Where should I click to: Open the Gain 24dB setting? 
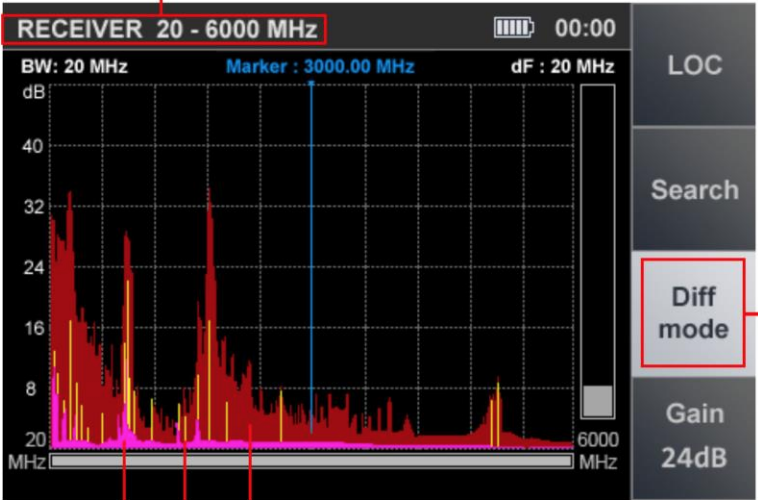click(693, 435)
